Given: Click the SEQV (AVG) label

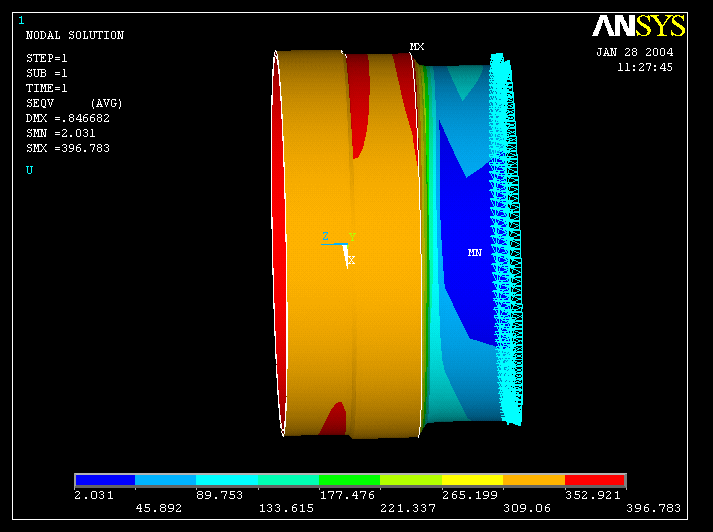Looking at the screenshot, I should (74, 104).
